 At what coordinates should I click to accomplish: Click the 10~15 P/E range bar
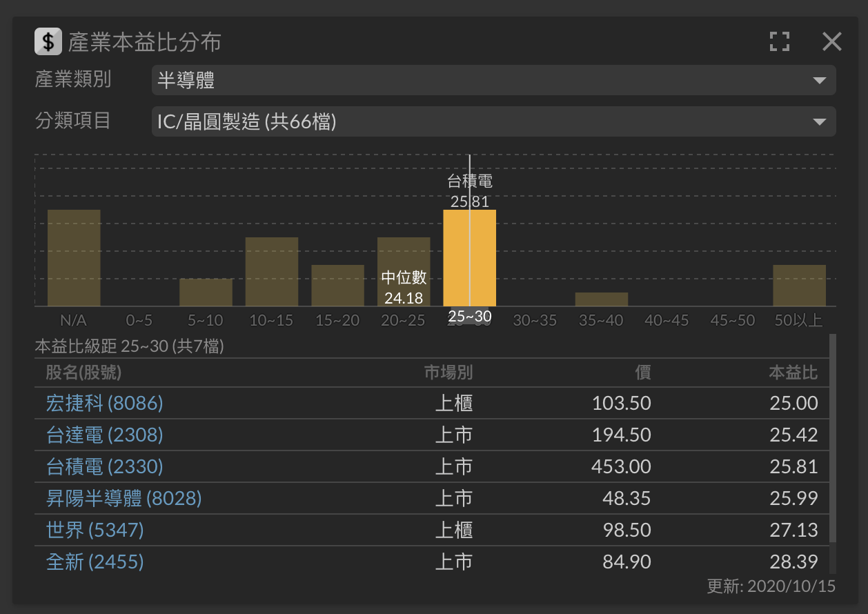click(272, 271)
